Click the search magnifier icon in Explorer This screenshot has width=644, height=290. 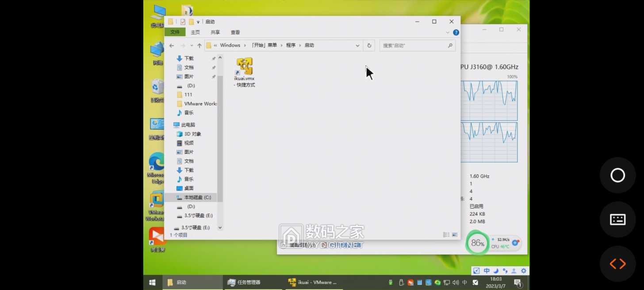click(x=450, y=45)
